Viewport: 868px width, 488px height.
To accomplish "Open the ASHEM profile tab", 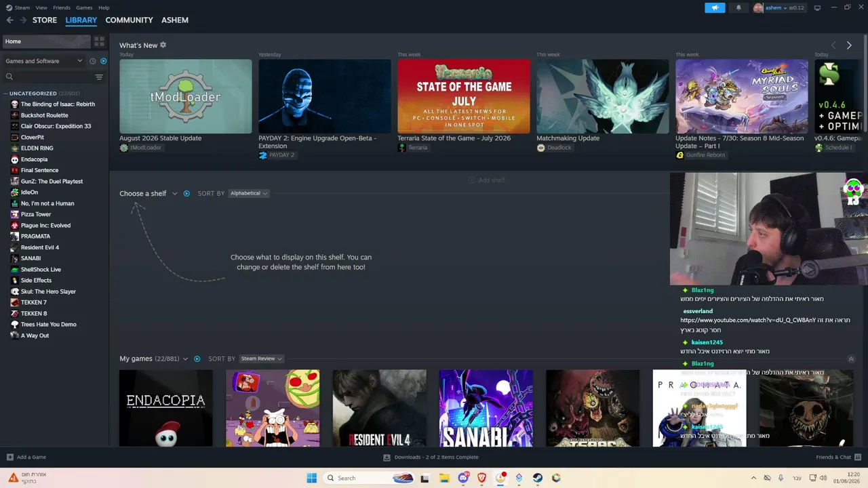I will point(175,20).
